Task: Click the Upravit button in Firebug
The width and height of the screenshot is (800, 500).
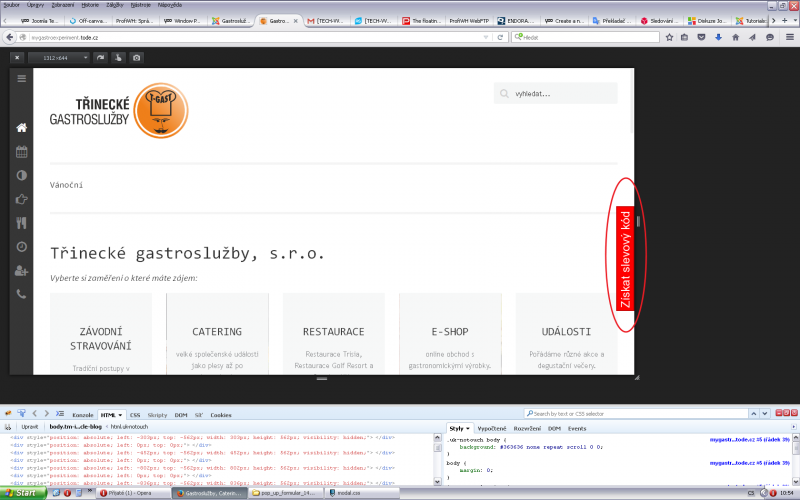Action: click(30, 427)
